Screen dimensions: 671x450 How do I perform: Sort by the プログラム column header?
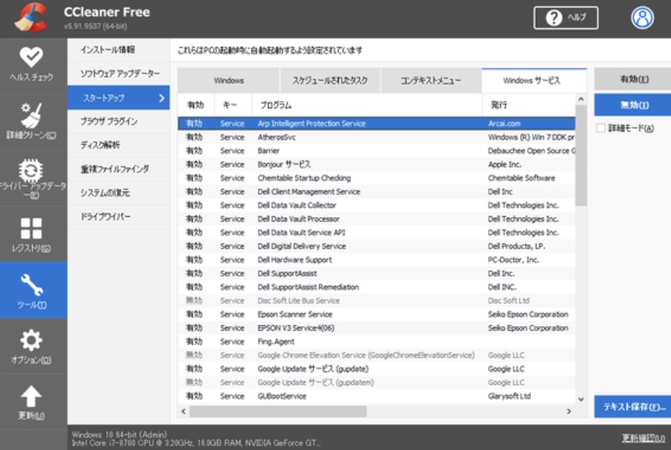(367, 105)
